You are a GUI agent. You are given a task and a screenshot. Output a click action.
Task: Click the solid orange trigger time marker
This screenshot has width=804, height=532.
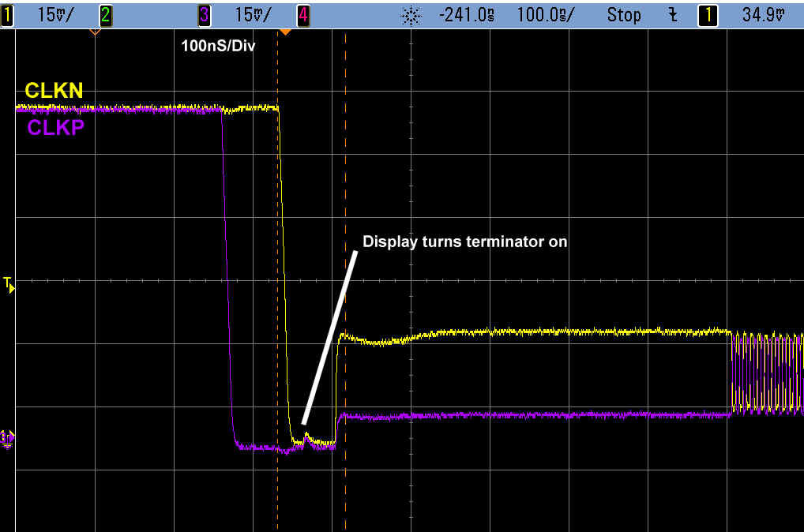284,32
